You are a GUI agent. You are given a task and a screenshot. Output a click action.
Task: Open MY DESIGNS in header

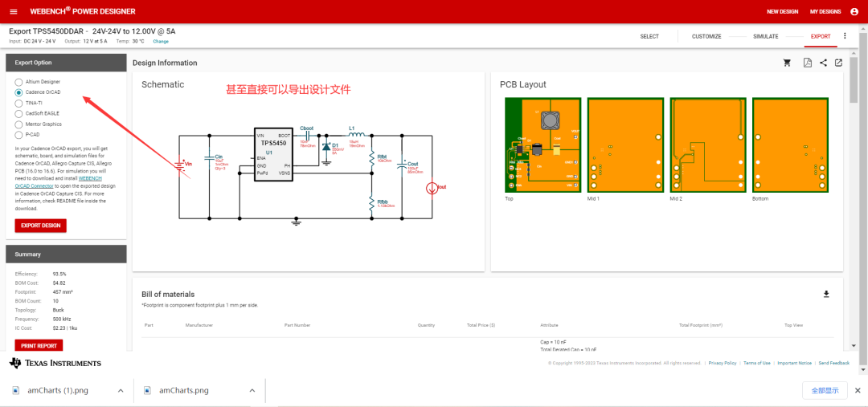(825, 11)
